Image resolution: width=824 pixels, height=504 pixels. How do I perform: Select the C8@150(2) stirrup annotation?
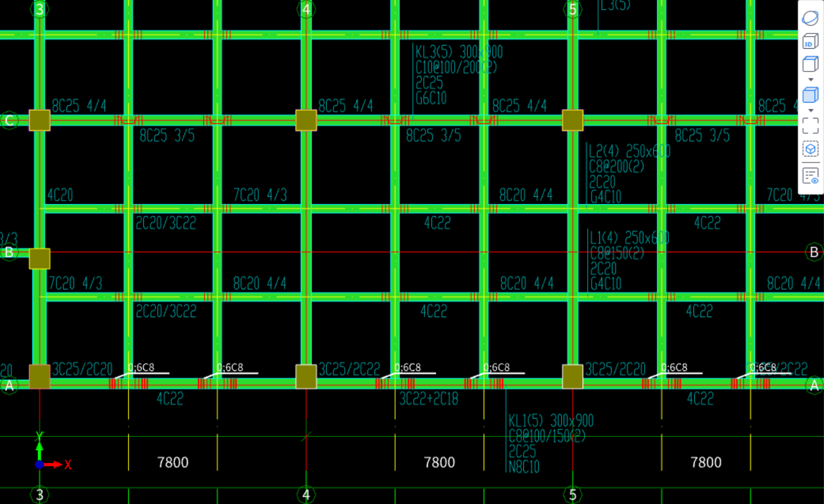[x=617, y=253]
